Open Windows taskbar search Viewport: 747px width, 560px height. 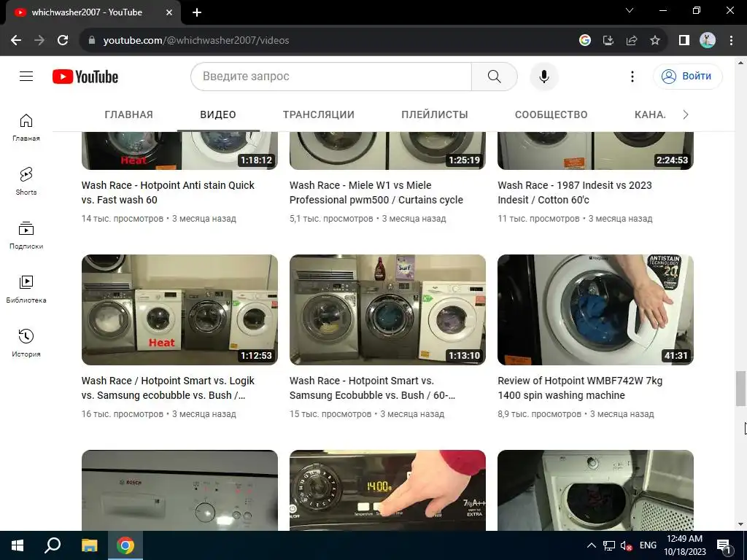[53, 545]
